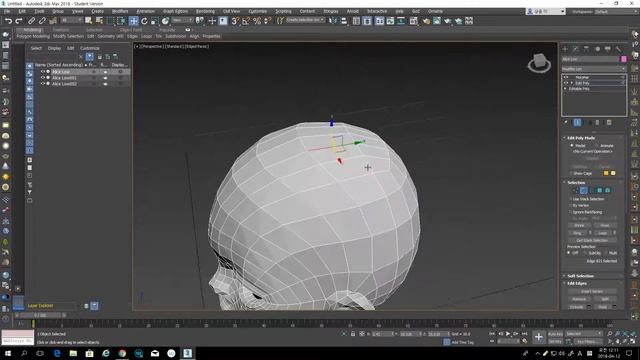Image resolution: width=640 pixels, height=360 pixels.
Task: Toggle the Window/Crossing selection icon
Action: point(121,21)
